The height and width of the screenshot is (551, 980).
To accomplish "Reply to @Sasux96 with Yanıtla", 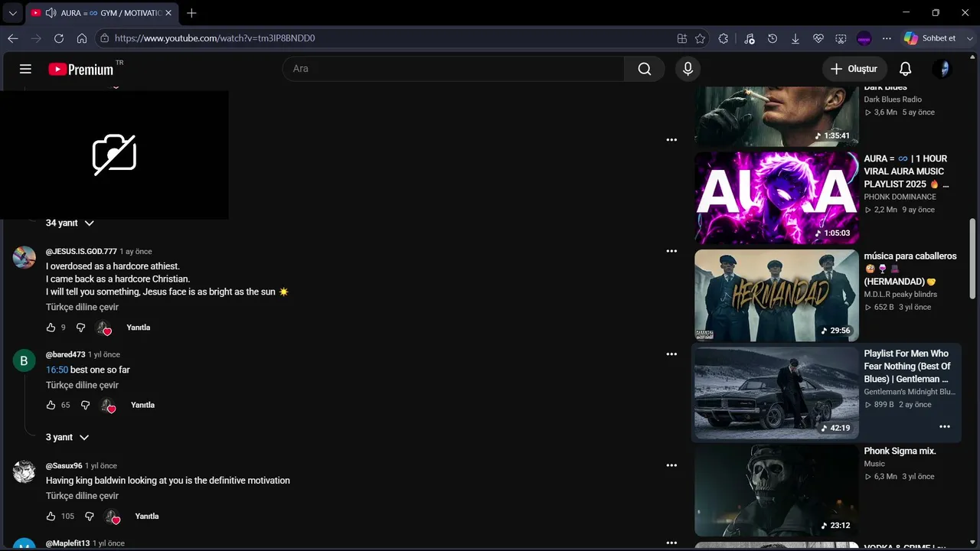I will point(147,517).
